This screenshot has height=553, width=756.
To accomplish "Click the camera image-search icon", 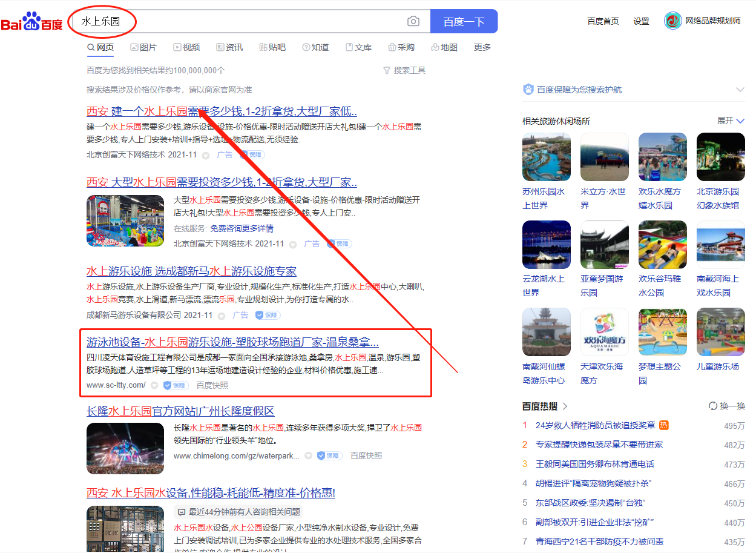I will [413, 21].
